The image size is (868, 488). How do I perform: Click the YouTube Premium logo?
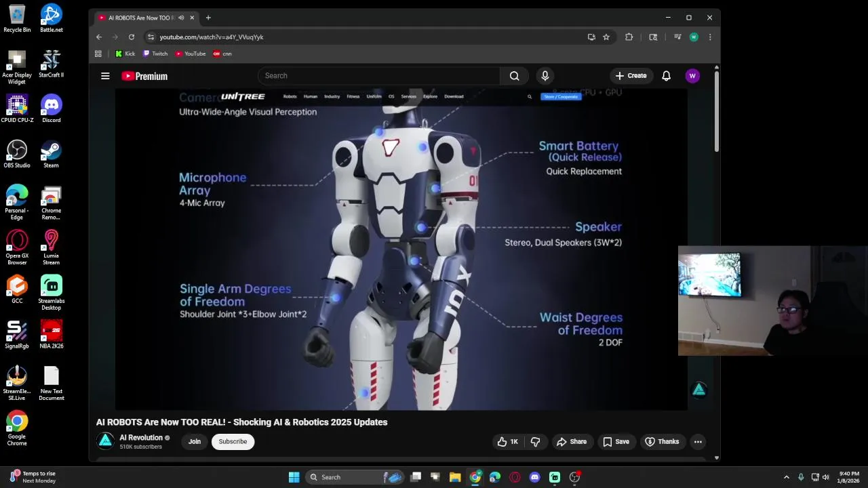click(144, 76)
